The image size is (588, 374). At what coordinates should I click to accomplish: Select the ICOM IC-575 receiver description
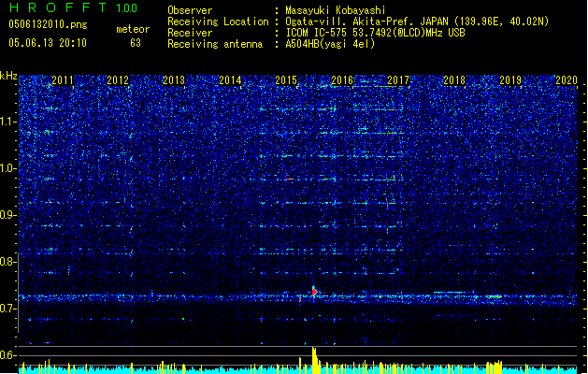coord(376,33)
